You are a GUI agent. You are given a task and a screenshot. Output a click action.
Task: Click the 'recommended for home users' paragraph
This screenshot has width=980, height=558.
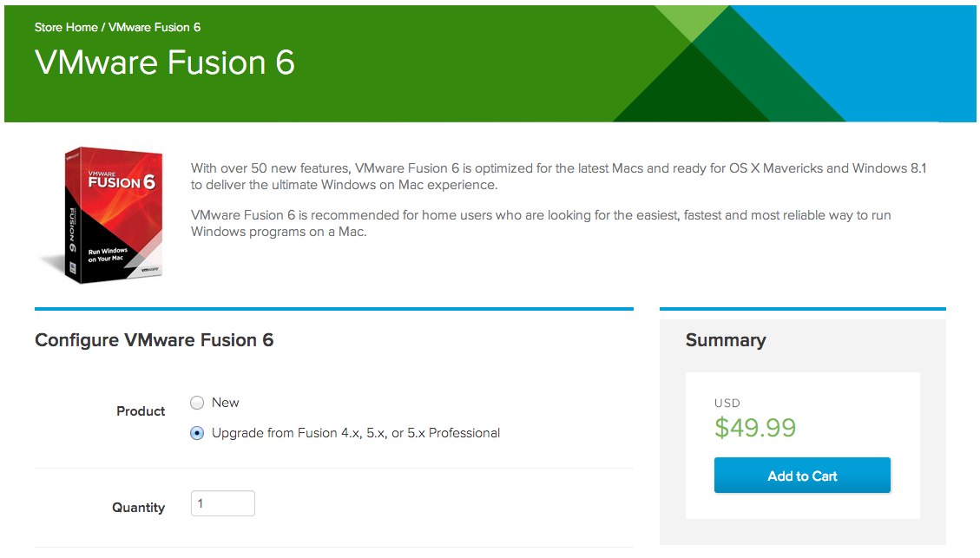point(540,223)
